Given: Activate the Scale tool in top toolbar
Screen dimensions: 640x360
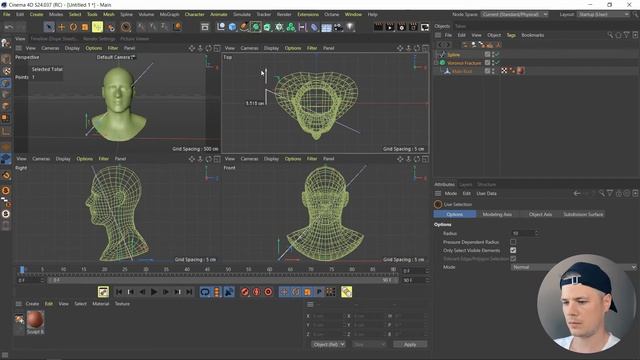Looking at the screenshot, I should (x=85, y=27).
